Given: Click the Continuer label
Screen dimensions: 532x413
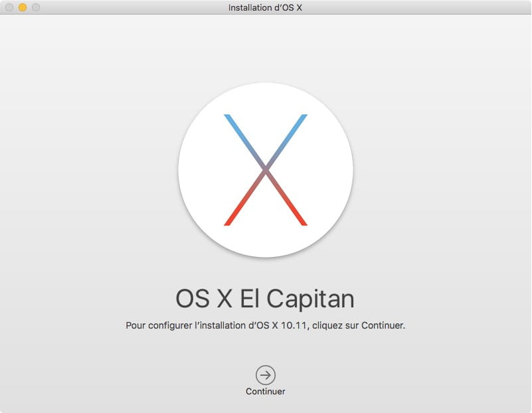Looking at the screenshot, I should coord(265,391).
